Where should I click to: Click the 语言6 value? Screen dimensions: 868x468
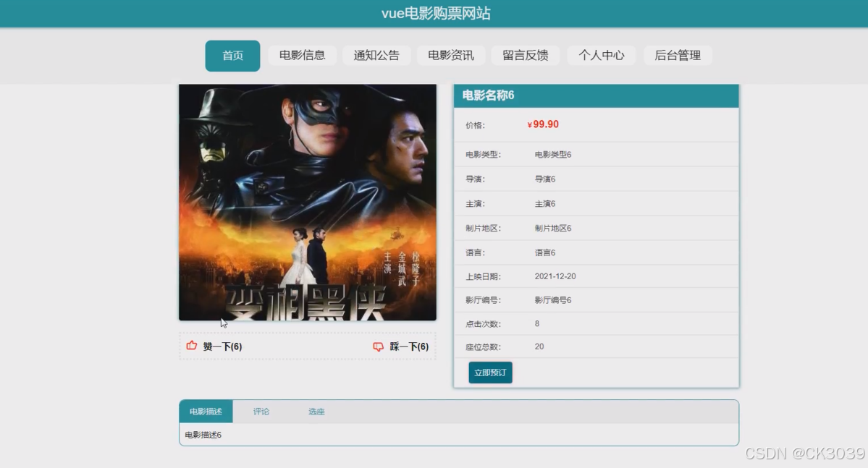[544, 252]
